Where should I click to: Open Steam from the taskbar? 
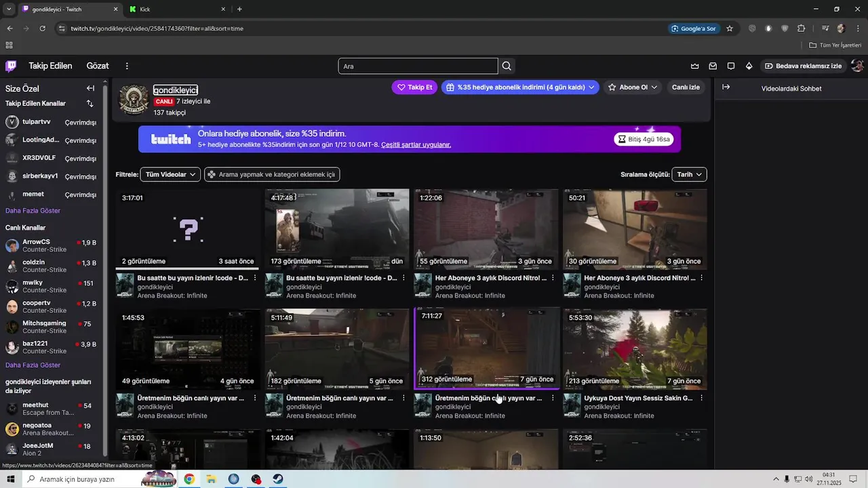[278, 479]
